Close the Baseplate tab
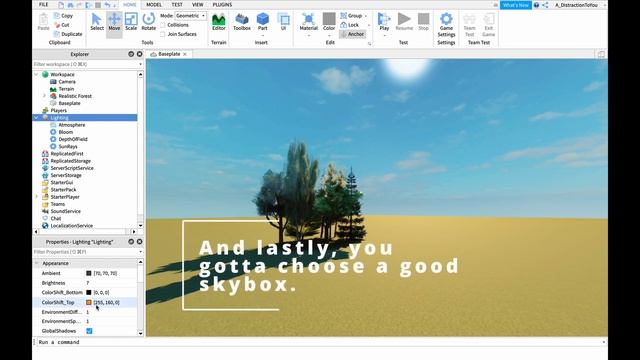 click(x=185, y=54)
